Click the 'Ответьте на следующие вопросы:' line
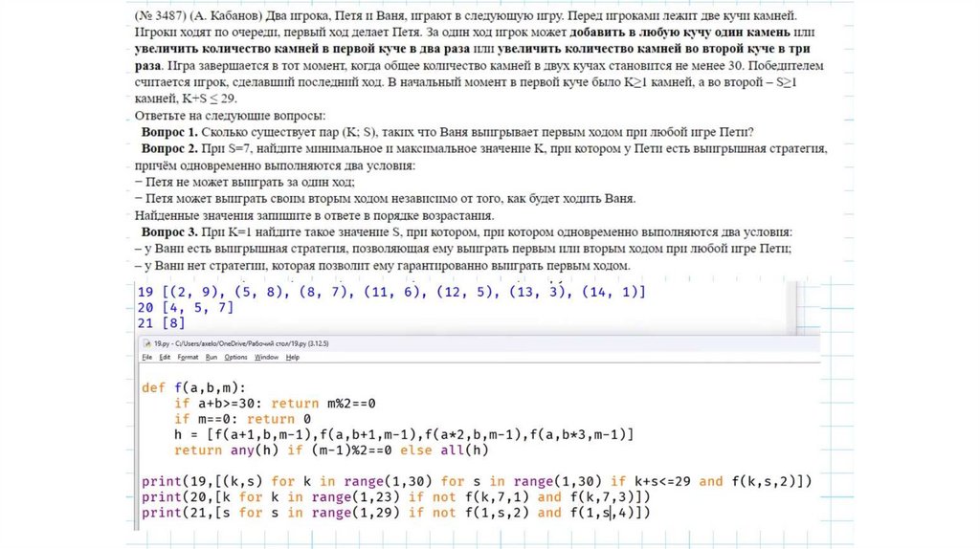980x549 pixels. (230, 116)
